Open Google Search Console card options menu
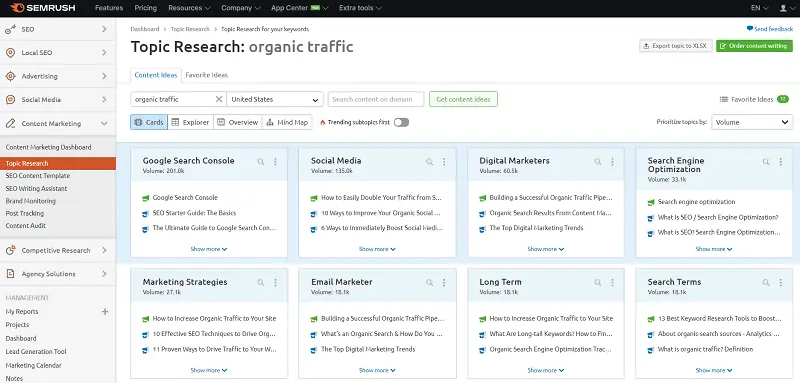The width and height of the screenshot is (800, 383). coord(276,162)
